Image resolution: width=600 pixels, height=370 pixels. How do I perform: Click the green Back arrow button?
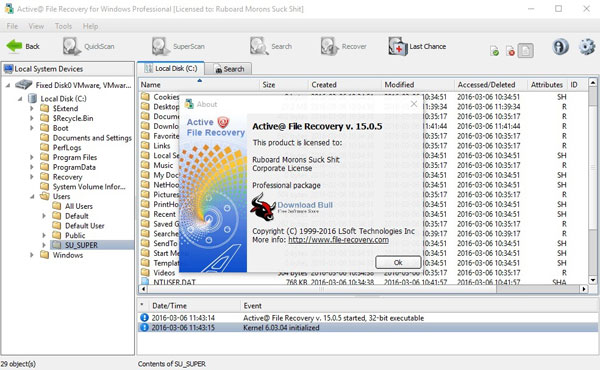point(22,46)
